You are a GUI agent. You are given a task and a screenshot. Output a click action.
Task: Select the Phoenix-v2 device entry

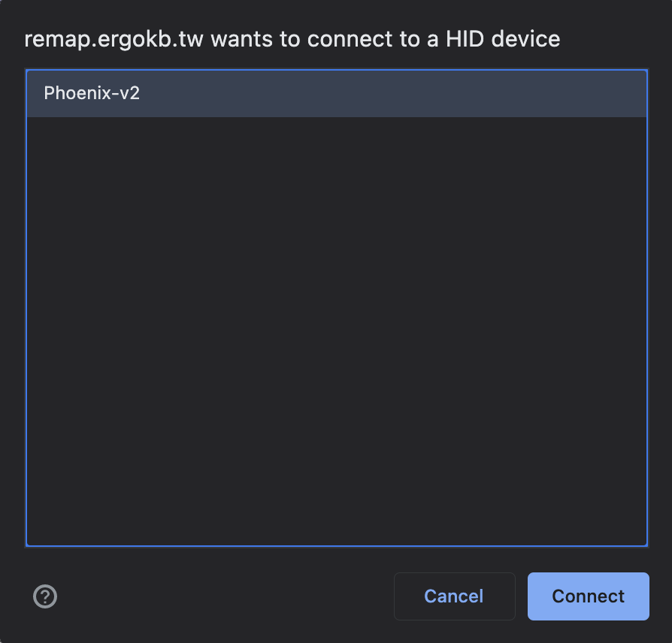(x=336, y=94)
